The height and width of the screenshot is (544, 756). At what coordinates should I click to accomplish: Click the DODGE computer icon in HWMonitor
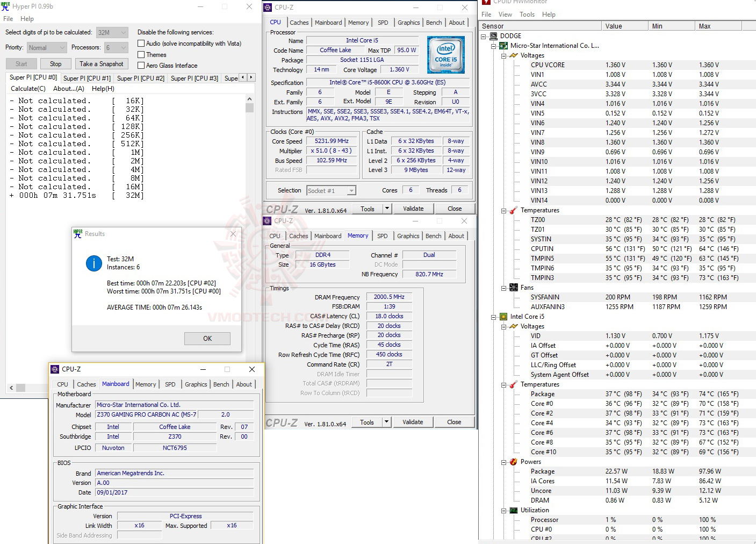493,35
